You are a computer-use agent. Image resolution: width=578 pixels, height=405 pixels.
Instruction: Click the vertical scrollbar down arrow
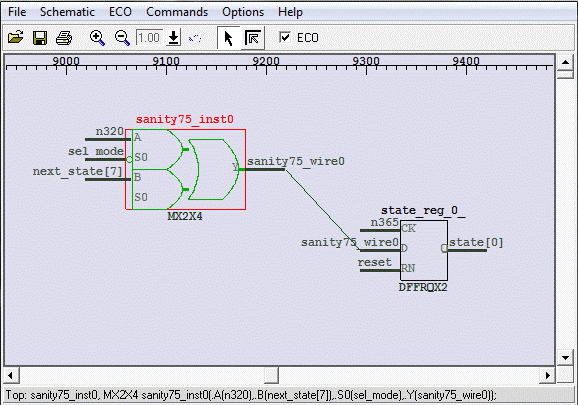(565, 357)
